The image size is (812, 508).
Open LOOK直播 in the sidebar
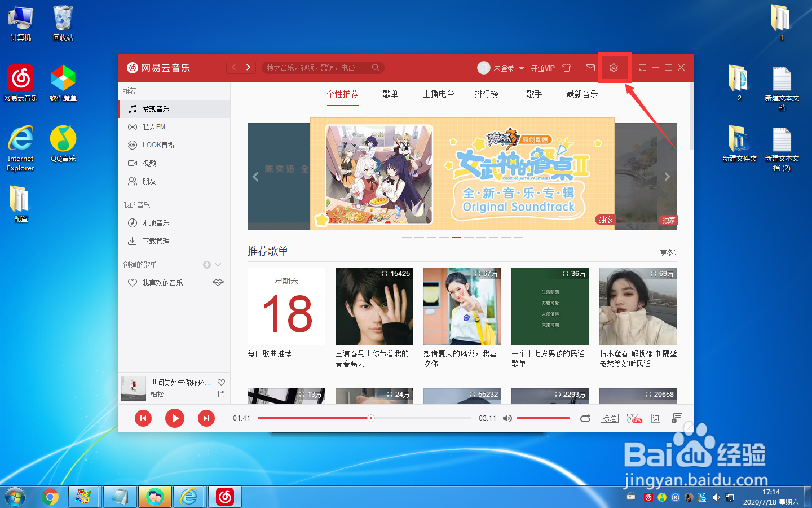(x=157, y=144)
